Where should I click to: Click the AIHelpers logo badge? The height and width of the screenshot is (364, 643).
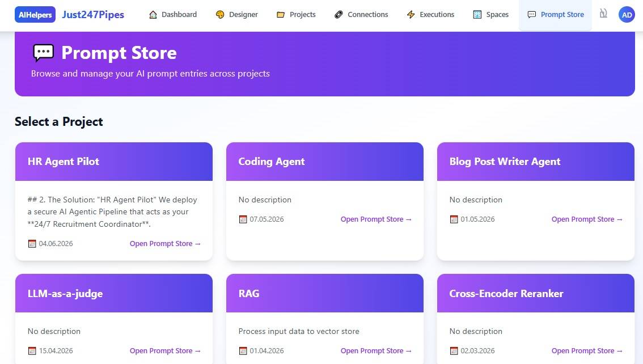click(x=35, y=15)
